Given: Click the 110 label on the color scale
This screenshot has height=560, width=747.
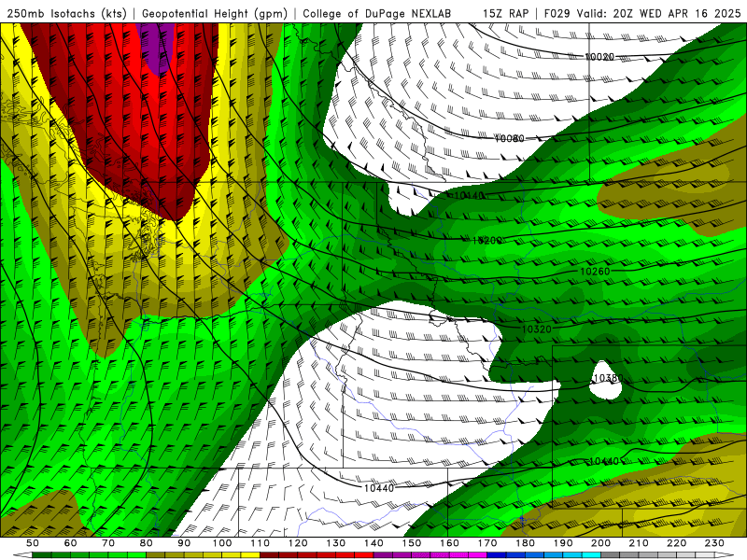Looking at the screenshot, I should 260,543.
